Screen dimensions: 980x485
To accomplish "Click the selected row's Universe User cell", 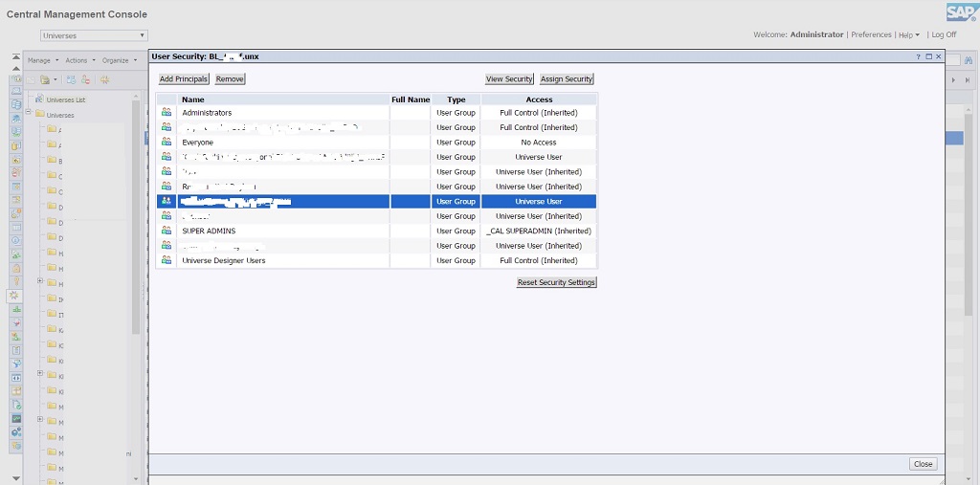I will [x=539, y=201].
